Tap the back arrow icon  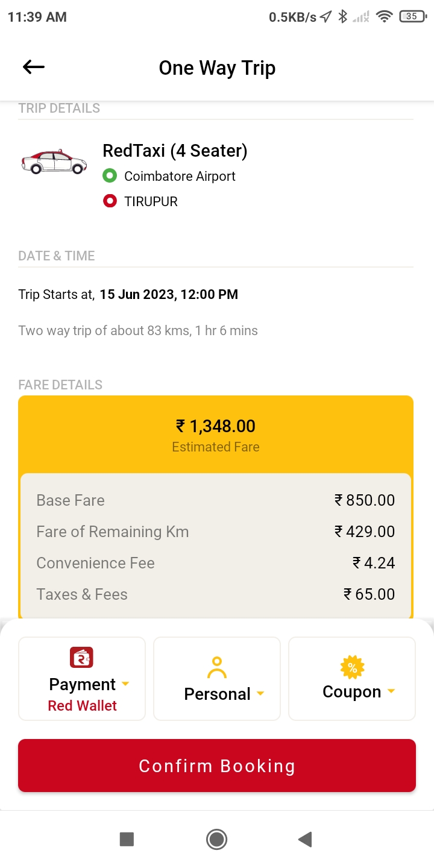point(34,68)
